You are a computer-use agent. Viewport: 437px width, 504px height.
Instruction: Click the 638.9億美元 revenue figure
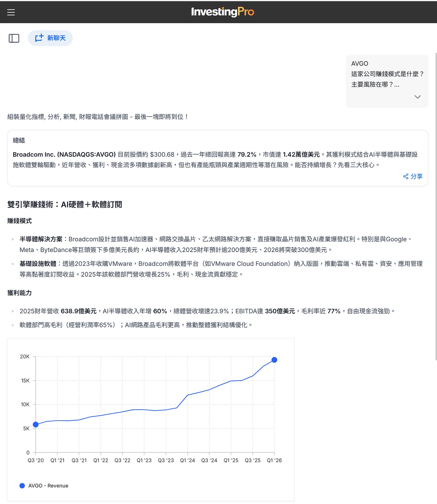tap(79, 311)
